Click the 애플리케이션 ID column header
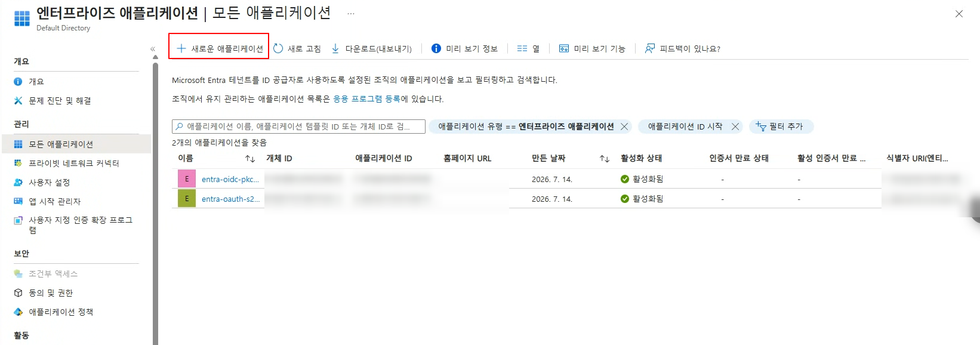Image resolution: width=980 pixels, height=345 pixels. 384,158
